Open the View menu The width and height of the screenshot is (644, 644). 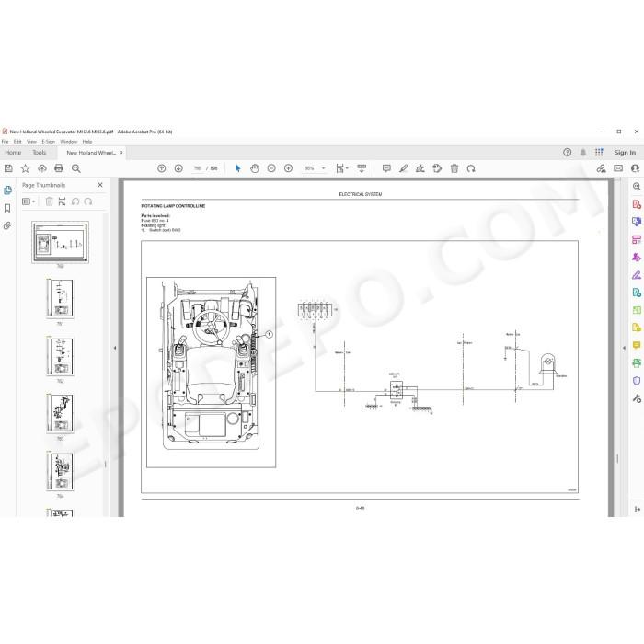31,142
